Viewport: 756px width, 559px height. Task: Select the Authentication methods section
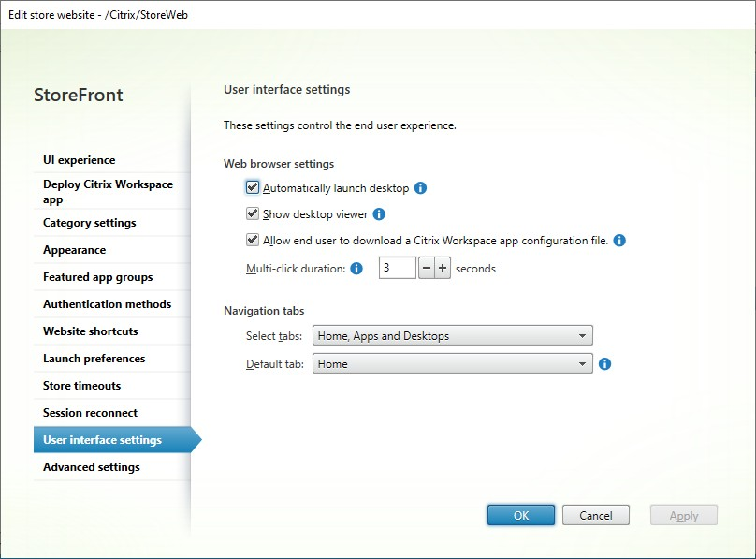pyautogui.click(x=107, y=303)
